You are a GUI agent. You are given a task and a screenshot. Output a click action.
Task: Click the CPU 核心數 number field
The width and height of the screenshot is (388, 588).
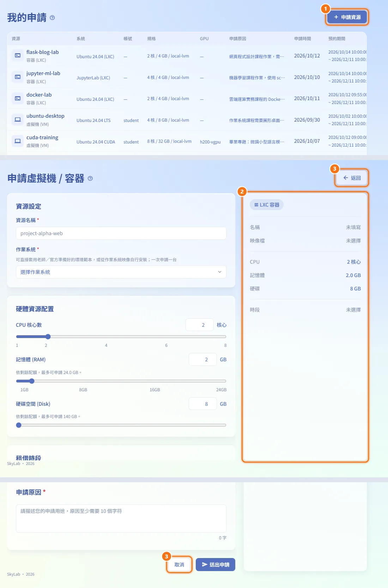(200, 325)
